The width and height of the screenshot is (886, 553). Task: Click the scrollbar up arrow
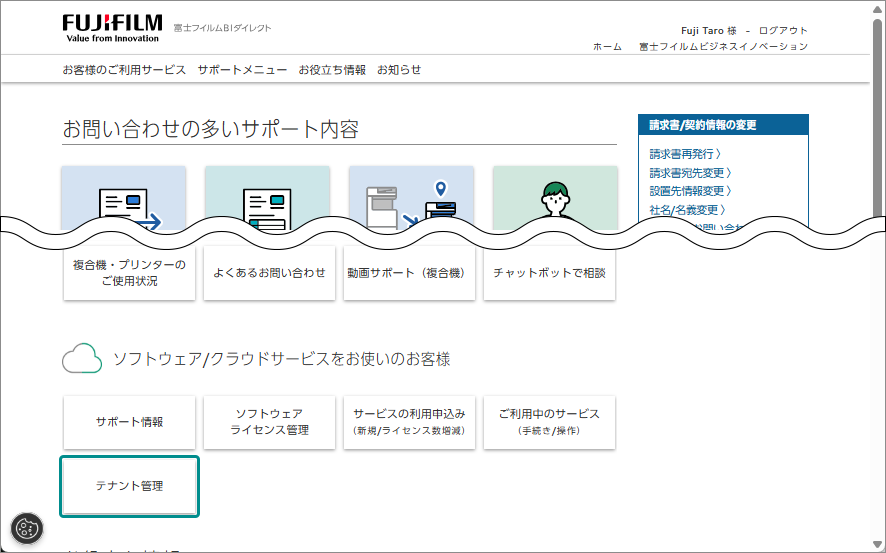[878, 8]
